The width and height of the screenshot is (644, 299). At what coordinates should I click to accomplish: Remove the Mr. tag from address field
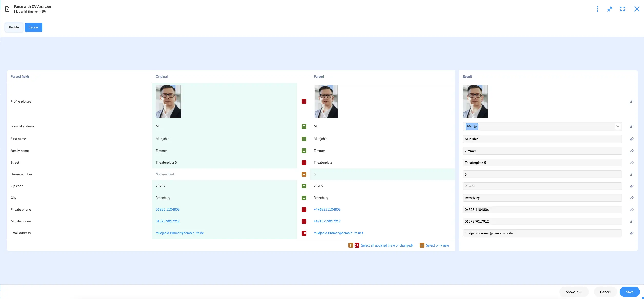pyautogui.click(x=475, y=126)
